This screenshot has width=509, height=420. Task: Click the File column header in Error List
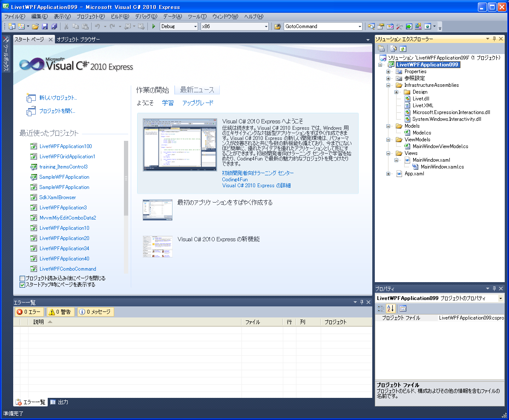pyautogui.click(x=262, y=322)
